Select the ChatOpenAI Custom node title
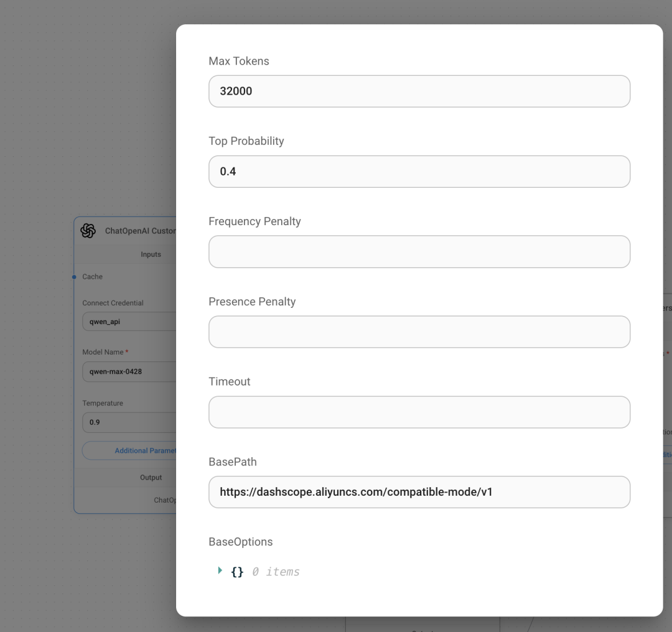 pos(140,231)
